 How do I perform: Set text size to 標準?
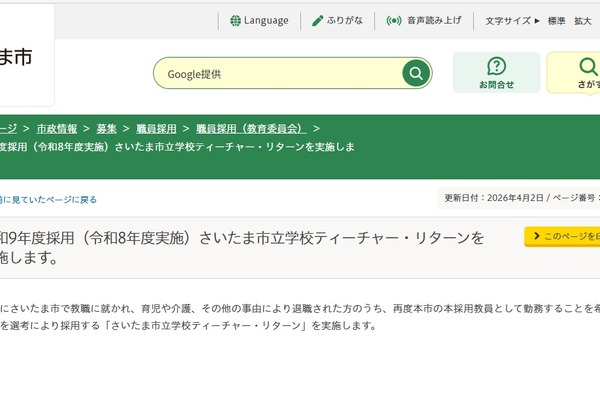pyautogui.click(x=556, y=21)
